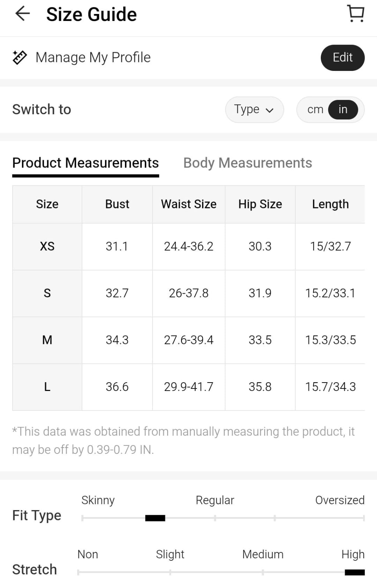Open the Type dropdown
This screenshot has width=377, height=588.
[x=254, y=110]
